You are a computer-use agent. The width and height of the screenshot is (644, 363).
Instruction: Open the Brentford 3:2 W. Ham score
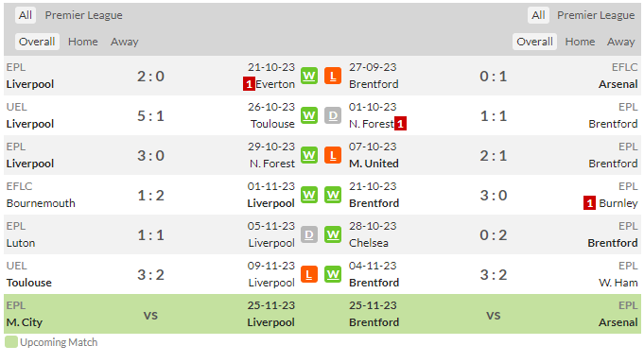(x=494, y=275)
